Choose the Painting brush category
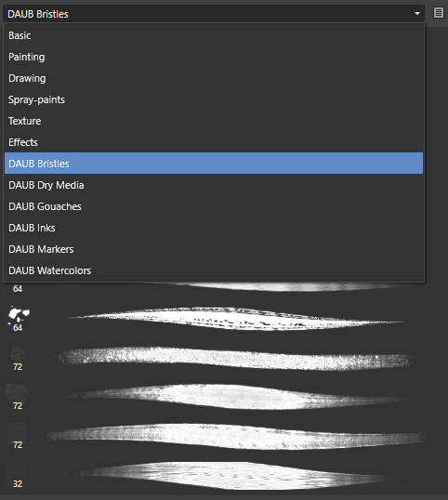Screen dimensions: 448x500 coord(214,57)
